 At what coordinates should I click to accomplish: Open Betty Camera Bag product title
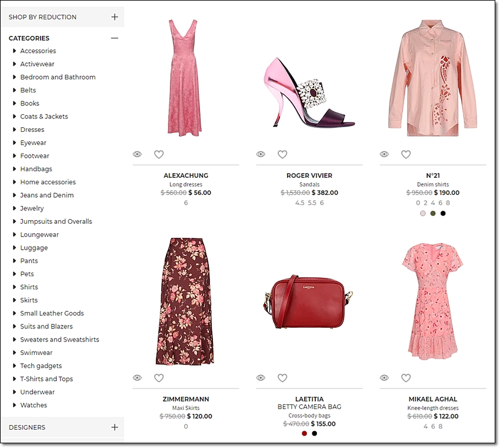309,407
